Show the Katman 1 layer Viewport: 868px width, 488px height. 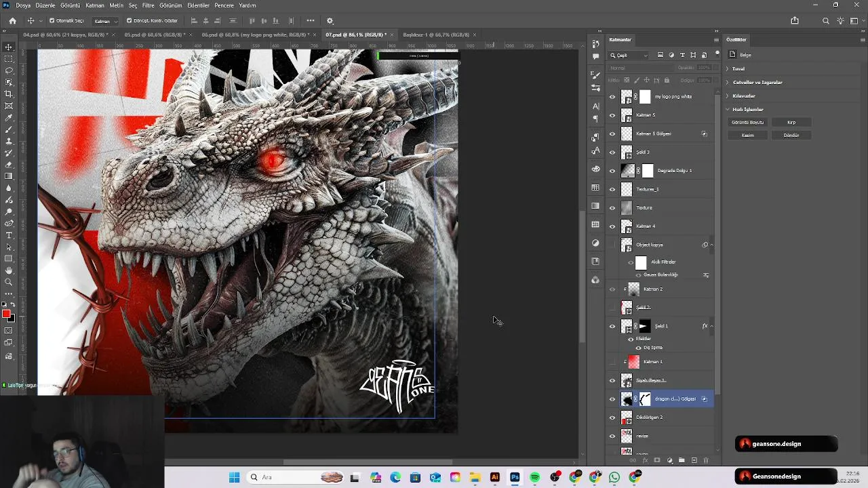pyautogui.click(x=612, y=362)
